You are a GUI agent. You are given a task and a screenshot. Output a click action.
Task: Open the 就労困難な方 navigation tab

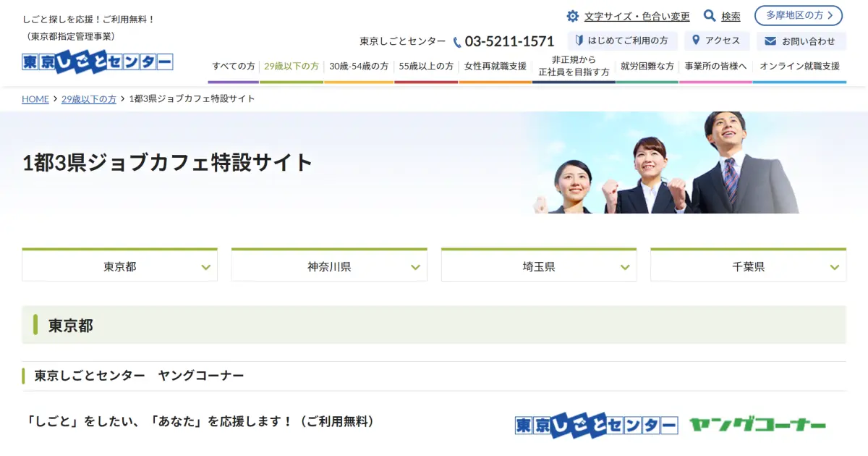coord(647,67)
